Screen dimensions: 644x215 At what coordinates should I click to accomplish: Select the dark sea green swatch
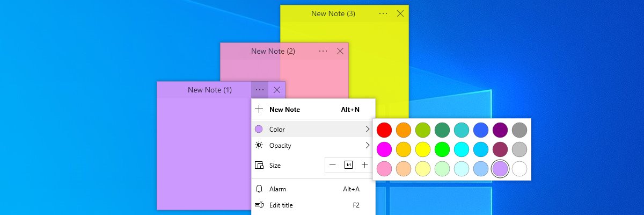(x=442, y=130)
